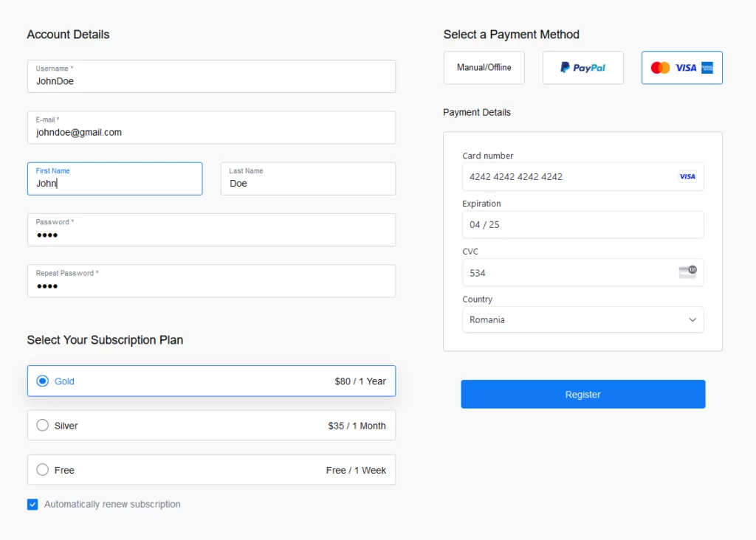Click the 'Automatically renew subscription' label
The width and height of the screenshot is (756, 540).
[x=112, y=505]
